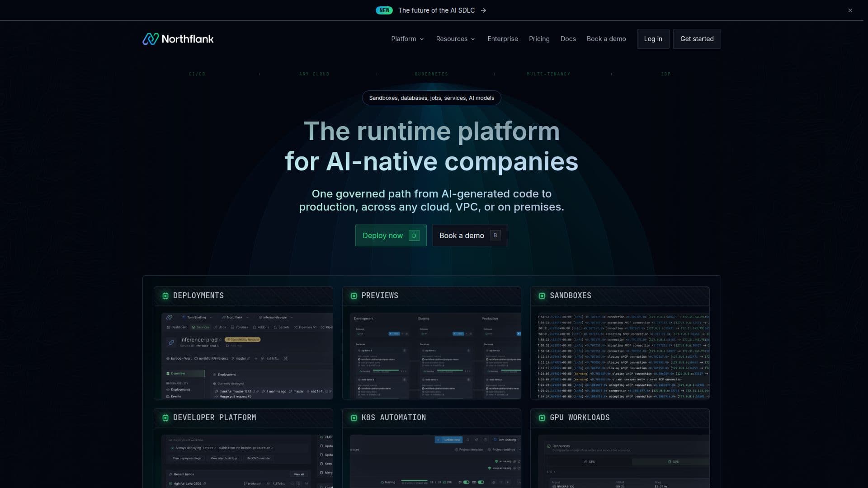Select the GPU option in Resources preview
Screen dimensions: 868x488
[674, 462]
